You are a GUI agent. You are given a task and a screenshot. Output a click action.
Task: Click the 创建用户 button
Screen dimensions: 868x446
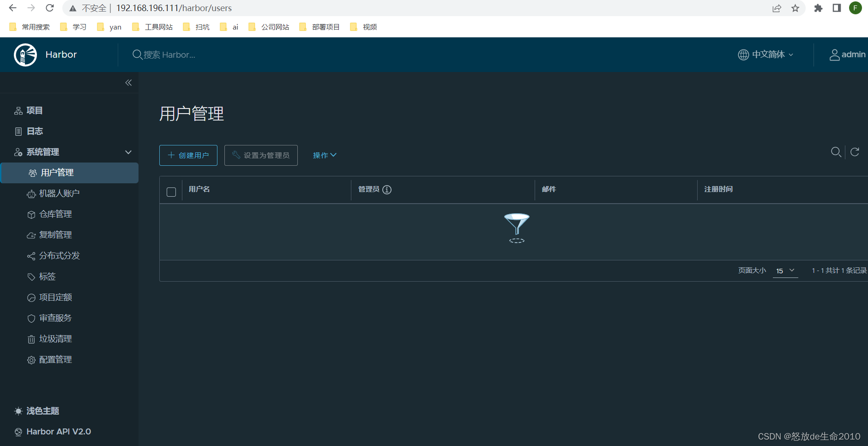coord(188,155)
